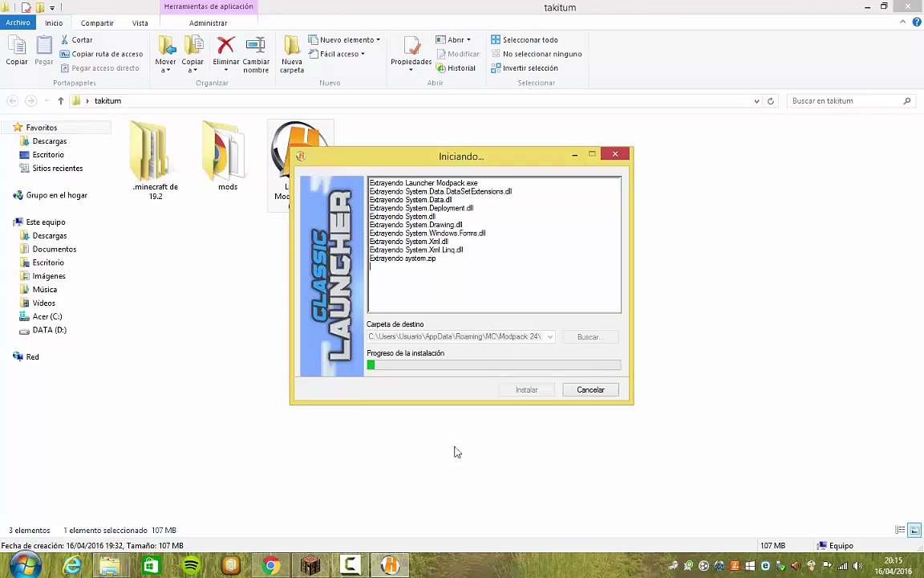
Task: Click the refresh button in address bar
Action: [x=770, y=101]
